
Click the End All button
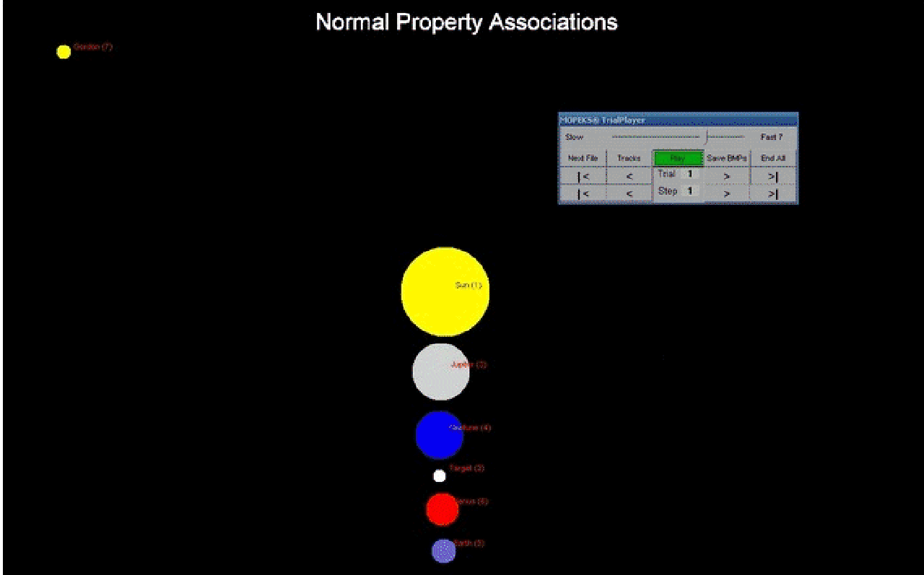point(773,158)
